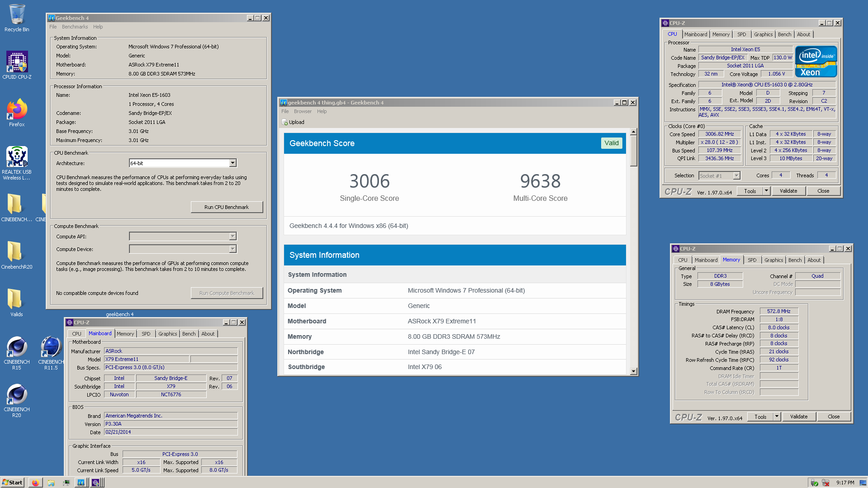Click the disconnected network tray icon
868x488 pixels.
point(825,483)
